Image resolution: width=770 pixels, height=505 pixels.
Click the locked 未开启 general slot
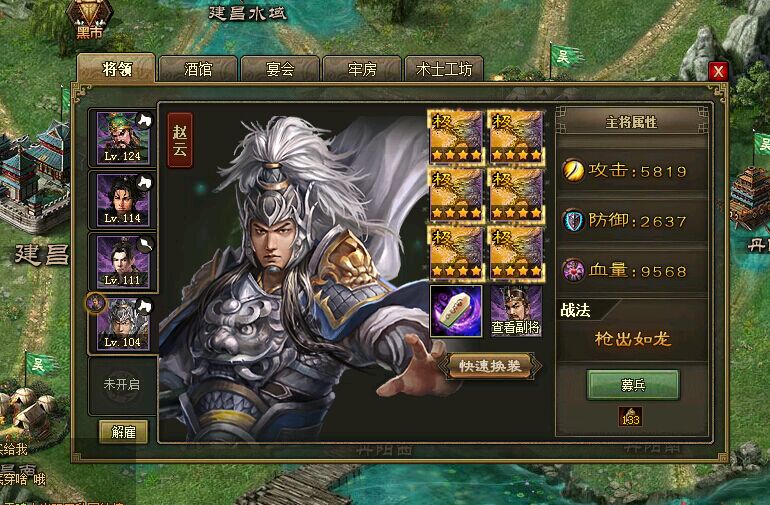pos(122,385)
